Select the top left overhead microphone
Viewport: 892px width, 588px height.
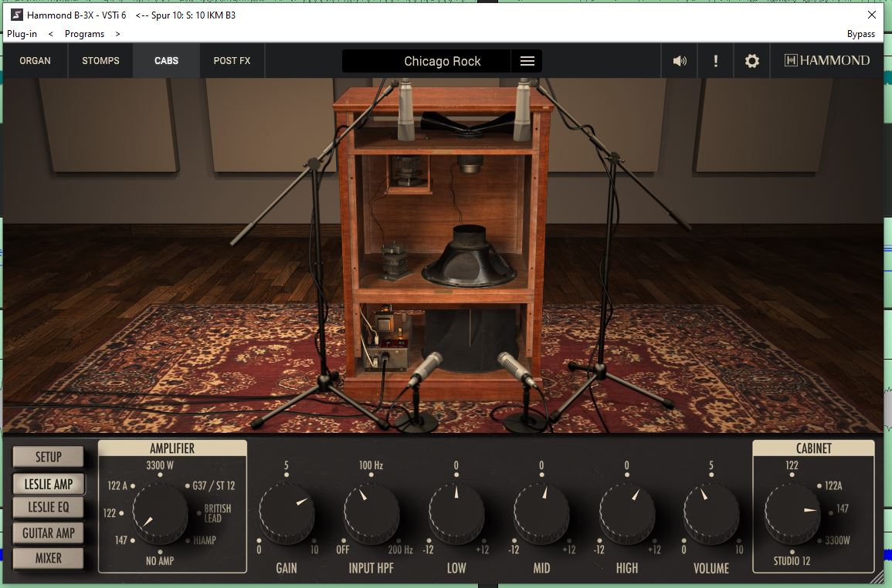pos(405,110)
